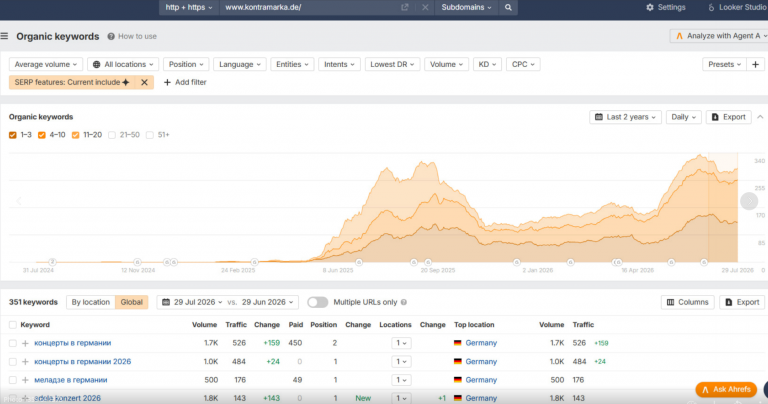This screenshot has height=404, width=768.
Task: Open the hamburger sidebar menu
Action: click(x=4, y=36)
